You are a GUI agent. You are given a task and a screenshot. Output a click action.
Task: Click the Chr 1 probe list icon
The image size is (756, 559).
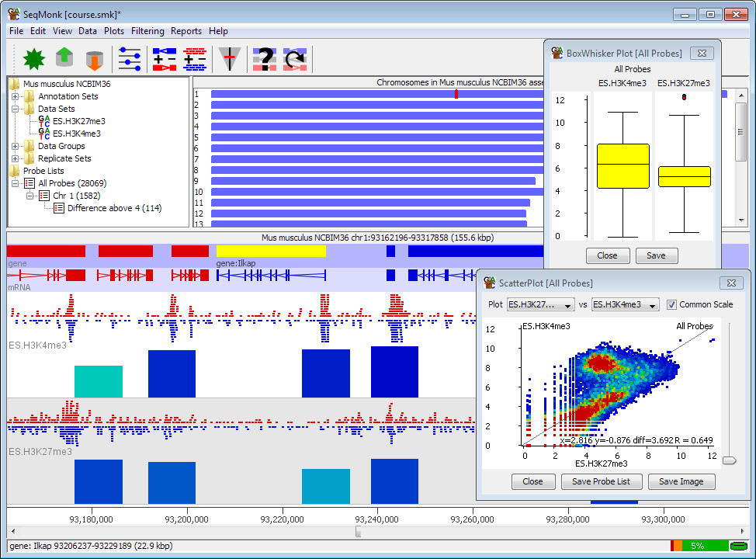pyautogui.click(x=44, y=196)
